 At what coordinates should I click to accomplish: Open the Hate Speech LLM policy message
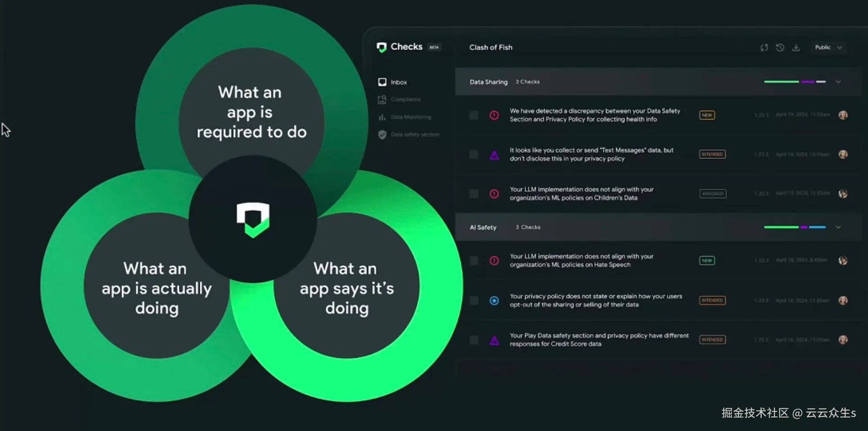pyautogui.click(x=582, y=261)
